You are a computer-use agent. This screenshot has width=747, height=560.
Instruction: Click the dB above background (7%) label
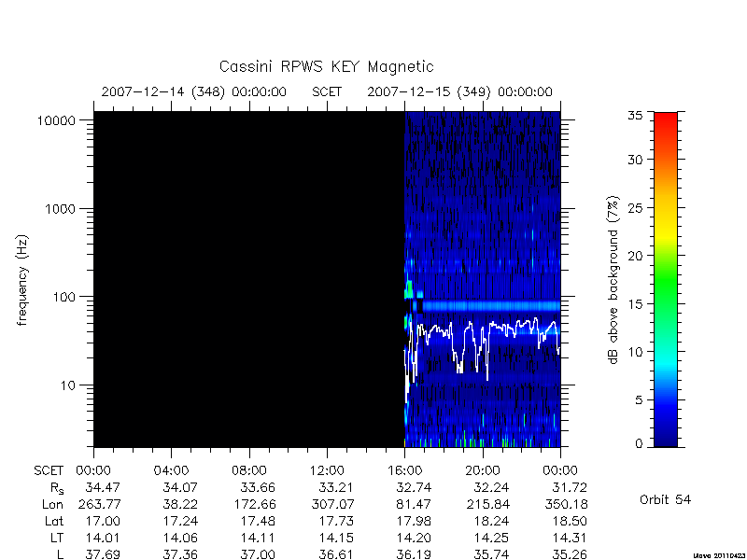pyautogui.click(x=613, y=280)
